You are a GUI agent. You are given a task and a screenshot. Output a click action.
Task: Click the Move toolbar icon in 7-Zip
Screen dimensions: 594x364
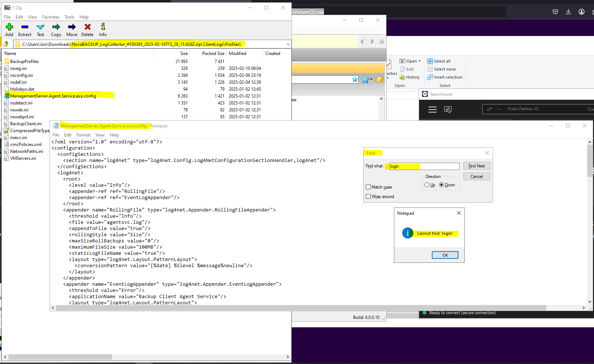72,29
